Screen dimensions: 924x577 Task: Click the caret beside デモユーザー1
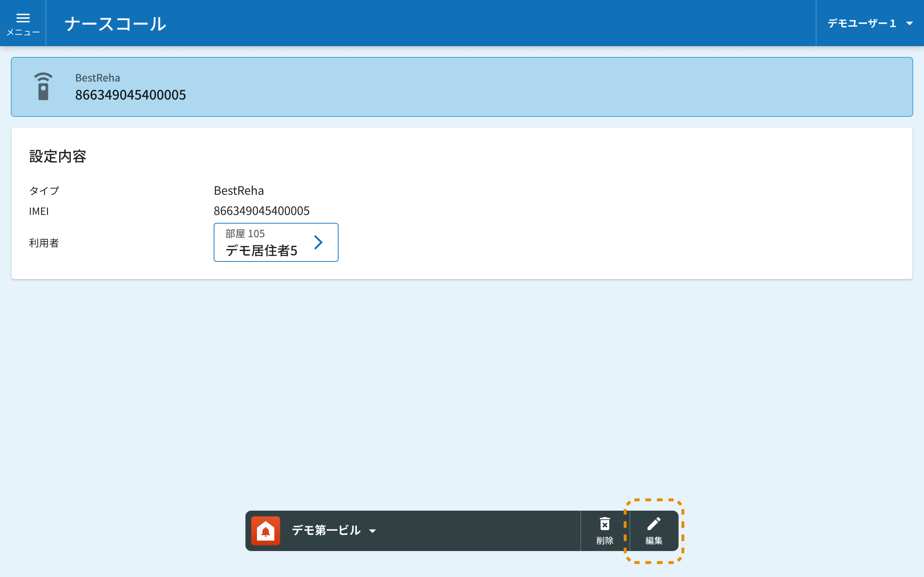[910, 24]
